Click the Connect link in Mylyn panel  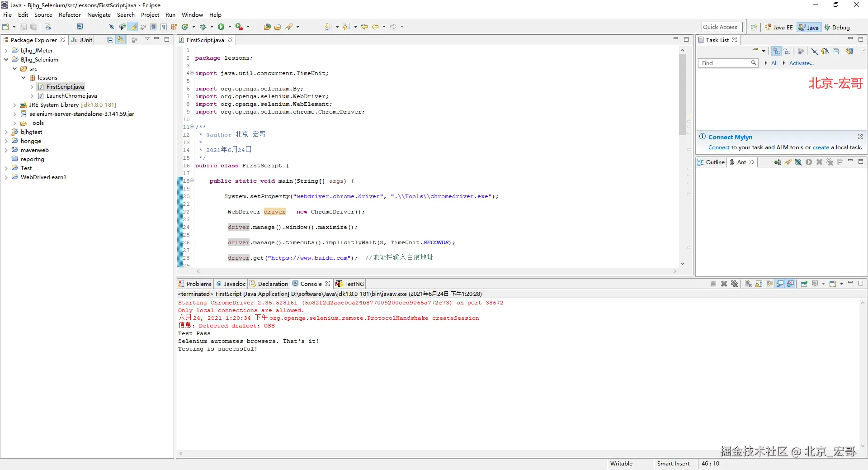(719, 147)
